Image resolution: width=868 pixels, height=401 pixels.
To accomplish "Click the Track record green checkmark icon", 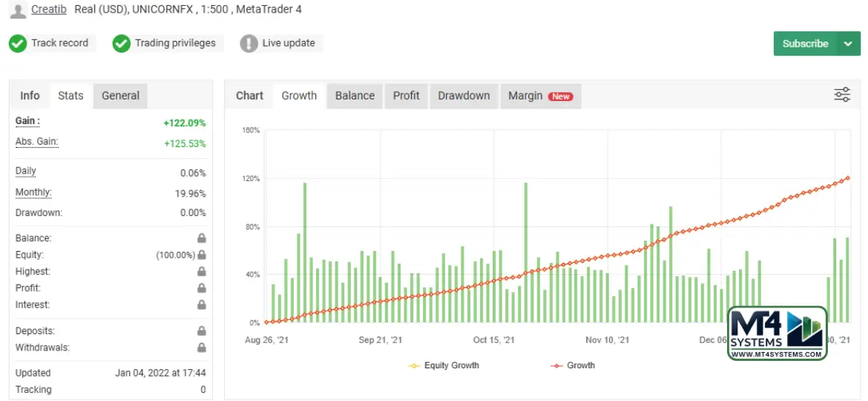I will tap(18, 44).
